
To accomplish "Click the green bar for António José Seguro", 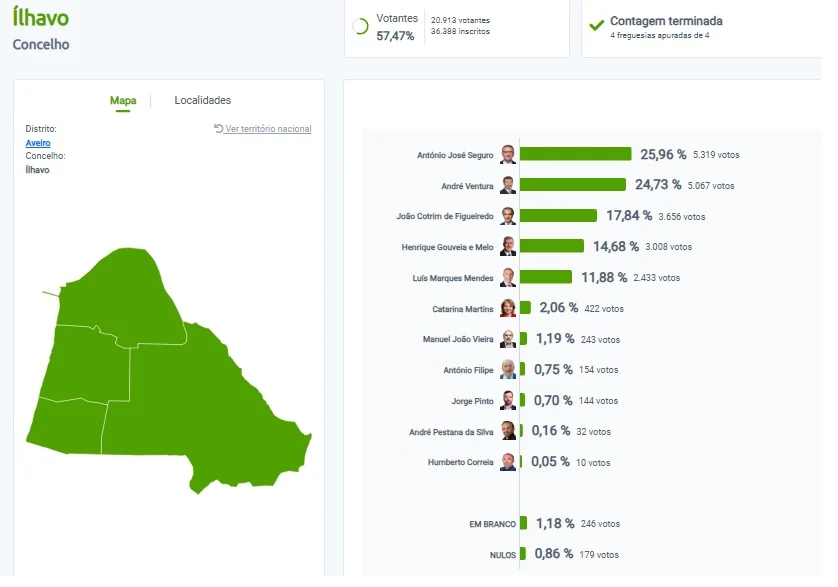I will click(x=576, y=154).
